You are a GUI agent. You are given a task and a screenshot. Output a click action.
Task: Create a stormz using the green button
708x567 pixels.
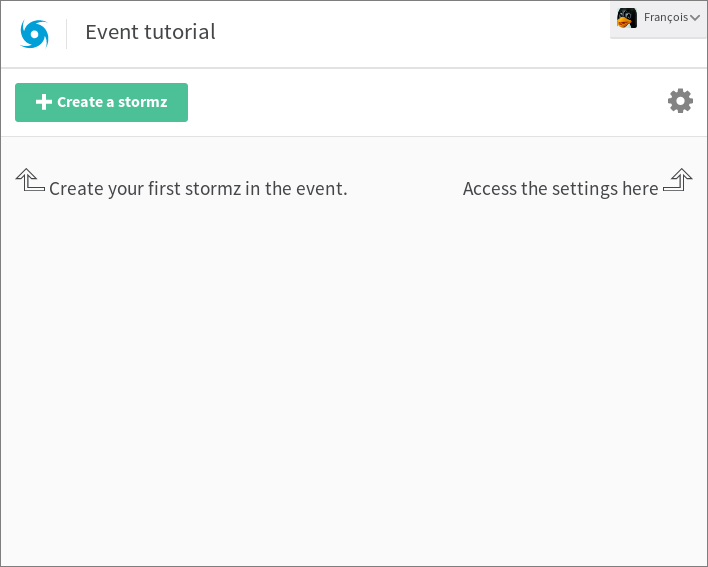coord(102,102)
